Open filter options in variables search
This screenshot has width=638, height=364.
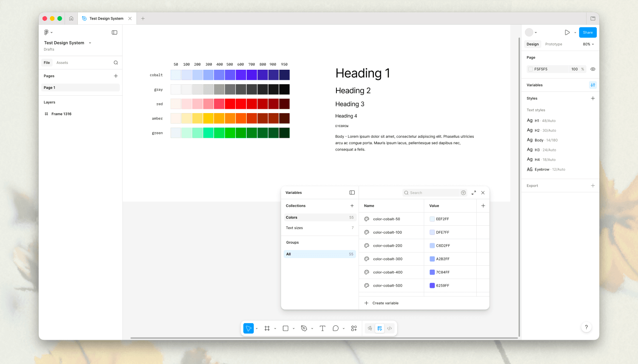click(463, 193)
